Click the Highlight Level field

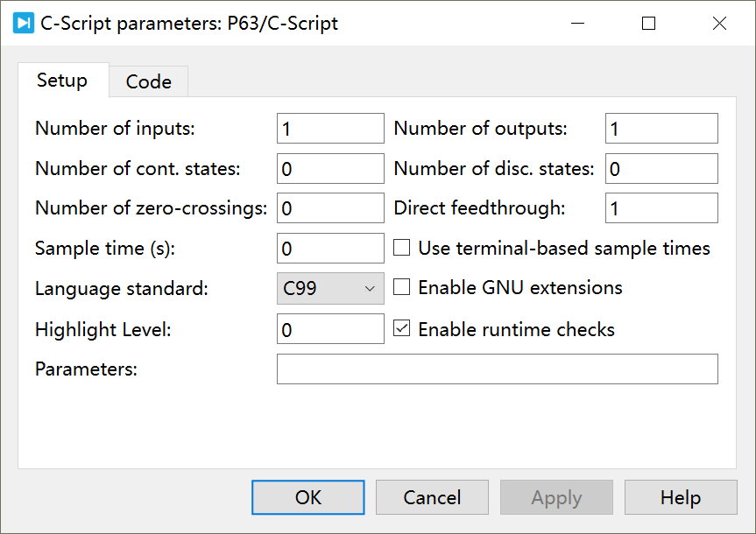tap(329, 328)
